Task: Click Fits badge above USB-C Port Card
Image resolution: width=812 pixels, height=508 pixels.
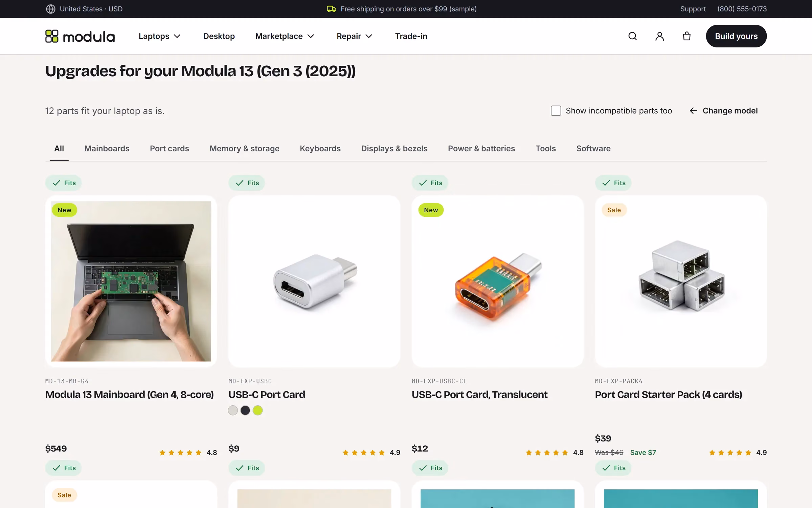Action: click(x=247, y=183)
